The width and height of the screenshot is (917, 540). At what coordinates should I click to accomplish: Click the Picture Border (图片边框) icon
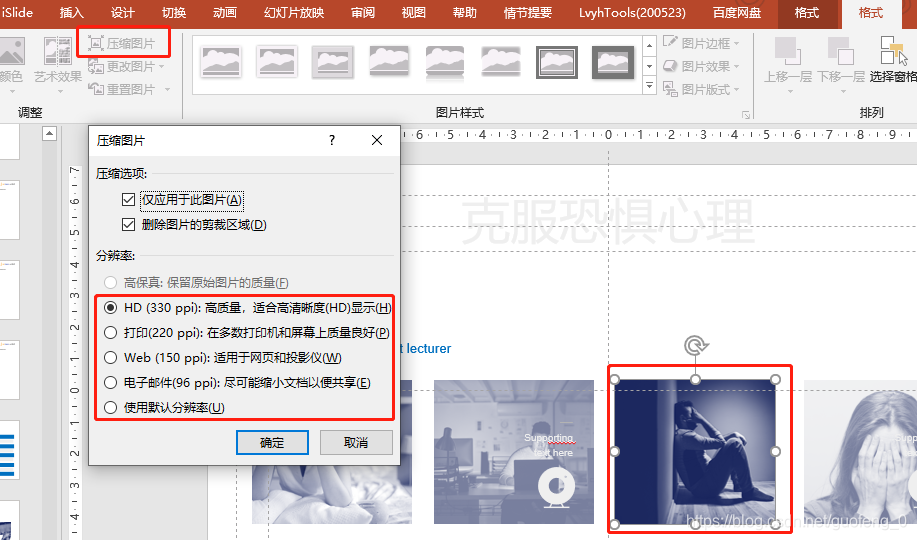670,42
